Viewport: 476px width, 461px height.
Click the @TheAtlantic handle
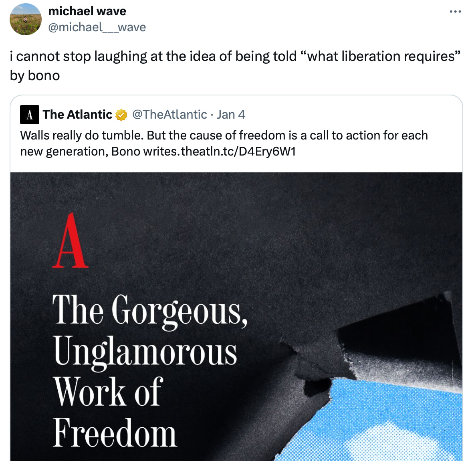click(x=169, y=115)
